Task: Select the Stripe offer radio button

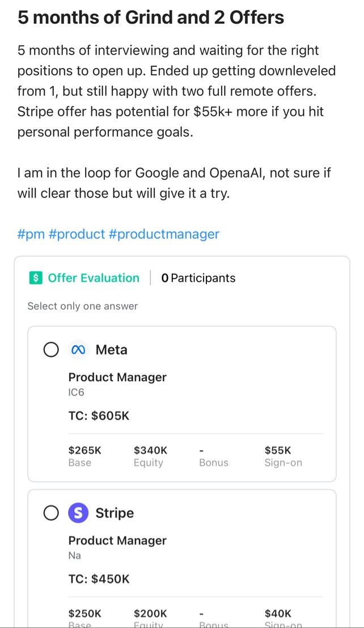Action: coord(51,513)
